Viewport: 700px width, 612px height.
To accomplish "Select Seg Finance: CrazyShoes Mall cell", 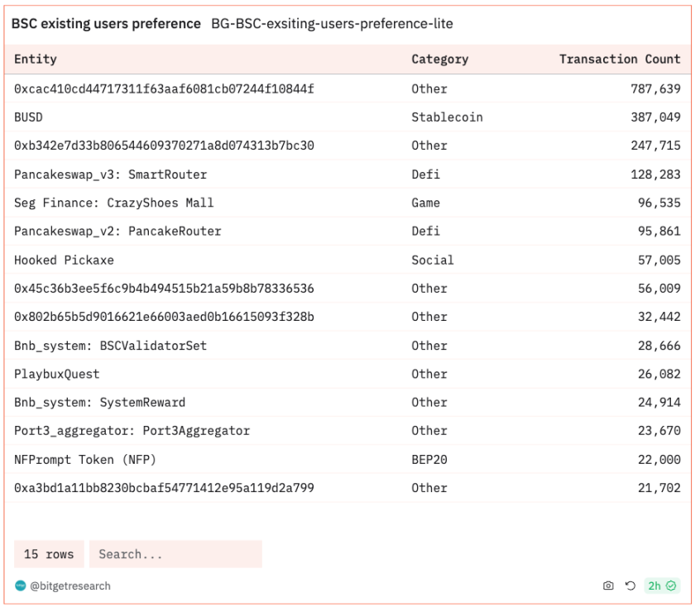I will (x=113, y=203).
